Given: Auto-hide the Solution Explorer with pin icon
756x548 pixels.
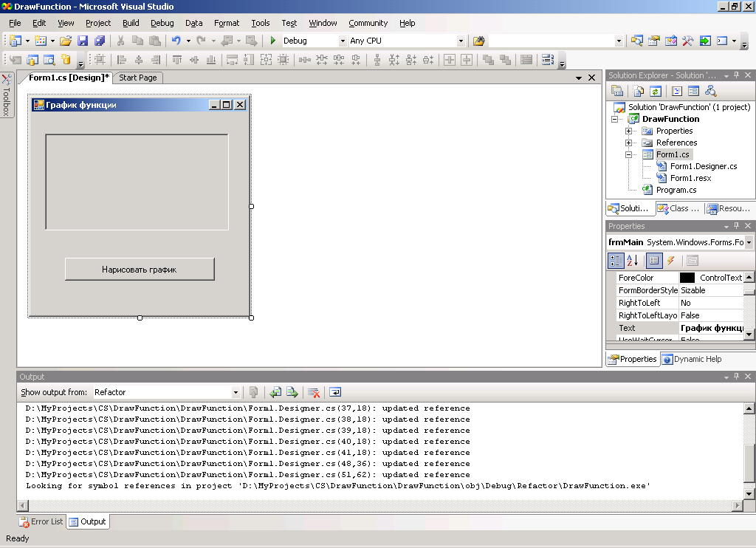Looking at the screenshot, I should (736, 75).
